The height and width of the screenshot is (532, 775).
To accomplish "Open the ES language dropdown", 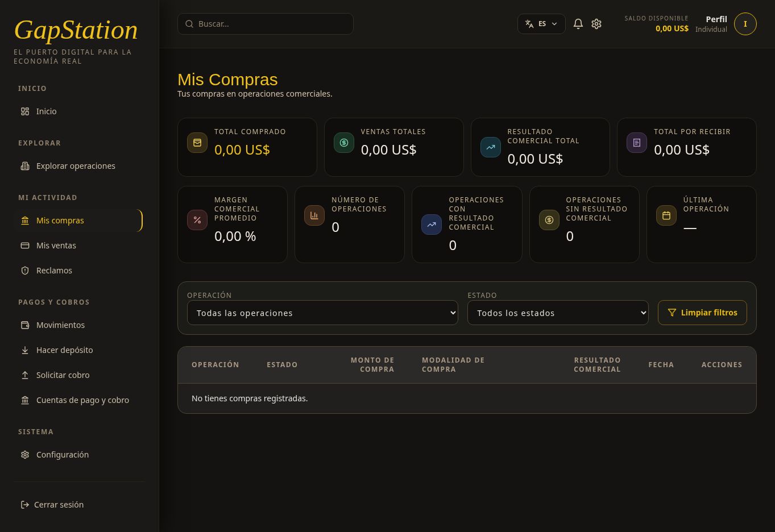I will click(541, 24).
